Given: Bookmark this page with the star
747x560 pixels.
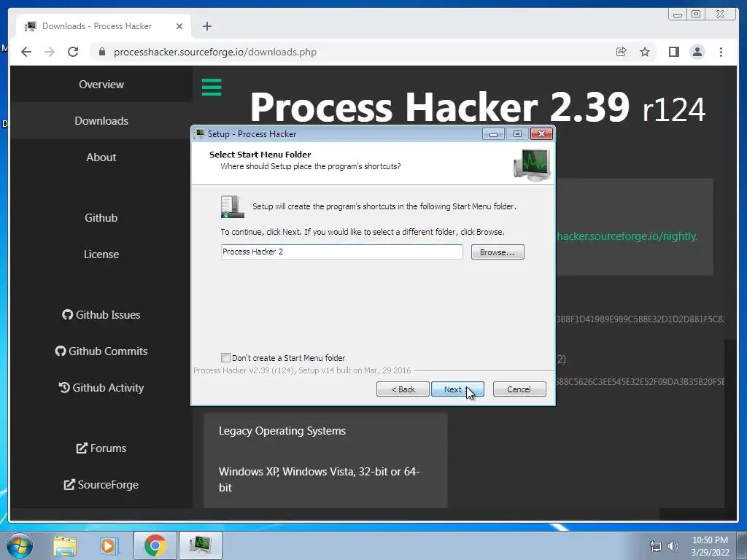Looking at the screenshot, I should pos(645,52).
